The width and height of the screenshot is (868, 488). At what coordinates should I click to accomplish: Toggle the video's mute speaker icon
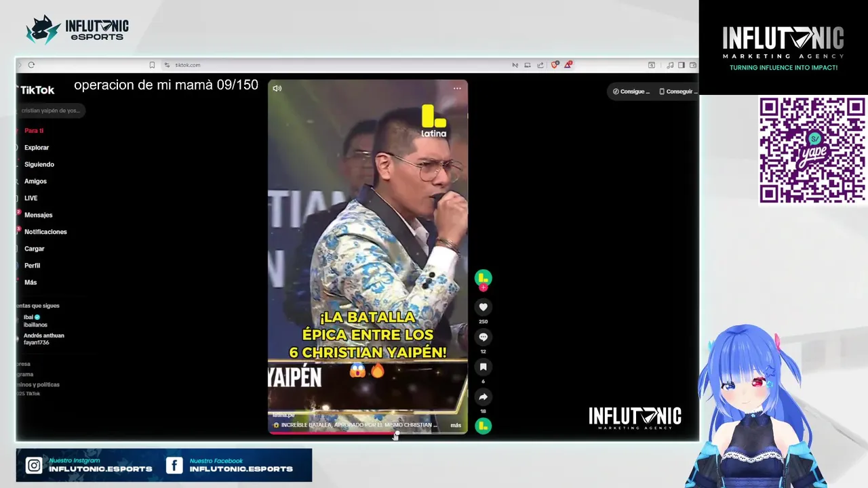[277, 88]
